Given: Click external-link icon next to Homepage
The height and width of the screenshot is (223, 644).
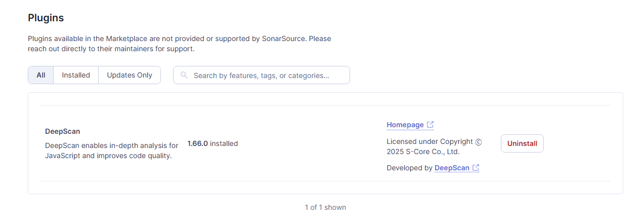Looking at the screenshot, I should [431, 125].
